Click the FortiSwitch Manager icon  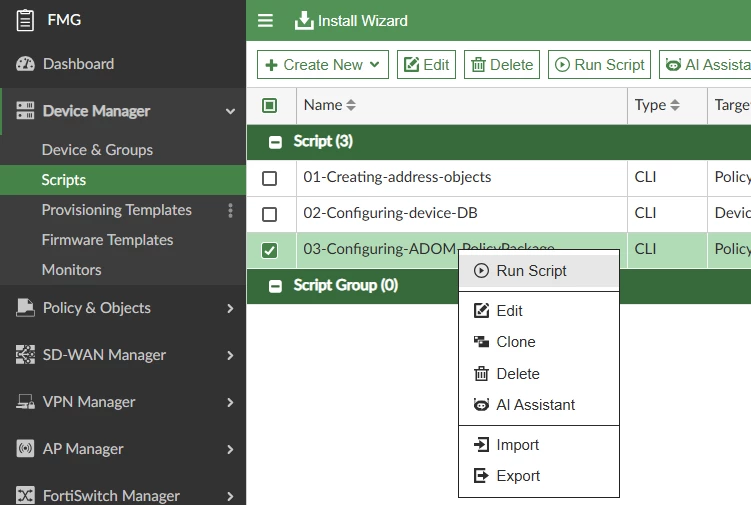pyautogui.click(x=25, y=495)
